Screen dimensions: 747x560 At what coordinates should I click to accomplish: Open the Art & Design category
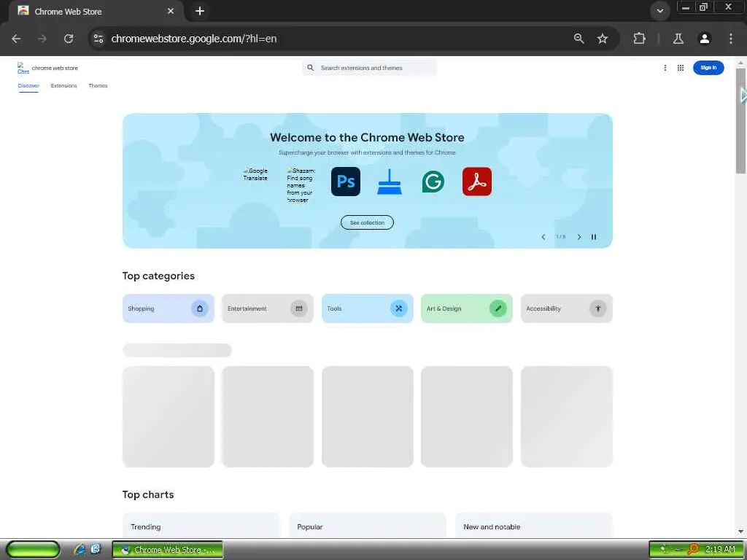pos(467,308)
